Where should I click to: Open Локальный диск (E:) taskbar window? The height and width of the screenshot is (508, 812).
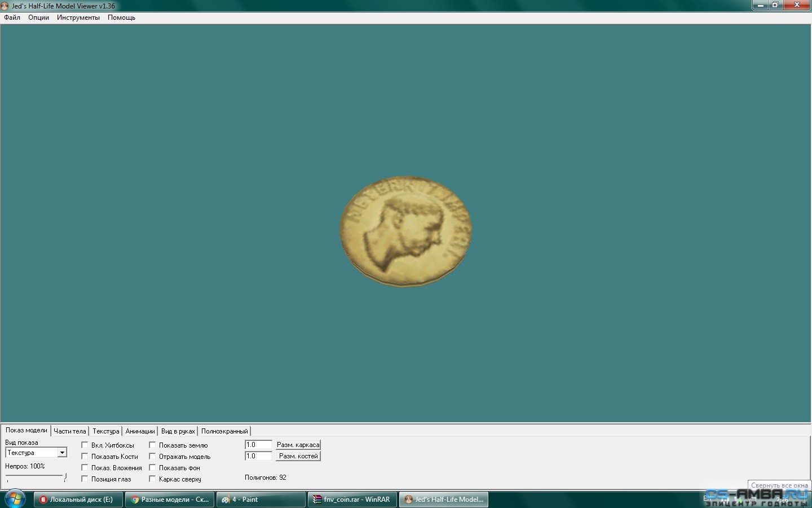coord(78,500)
